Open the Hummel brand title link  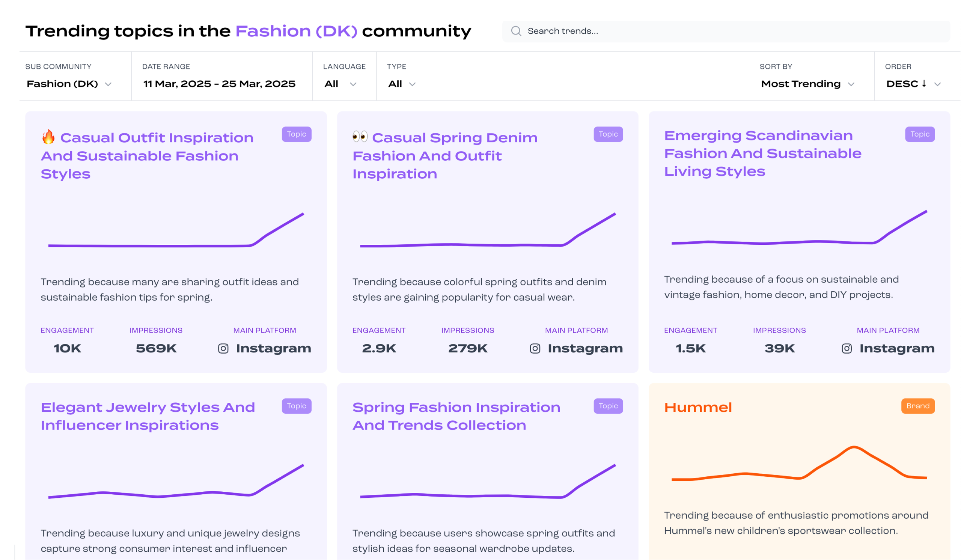(698, 407)
